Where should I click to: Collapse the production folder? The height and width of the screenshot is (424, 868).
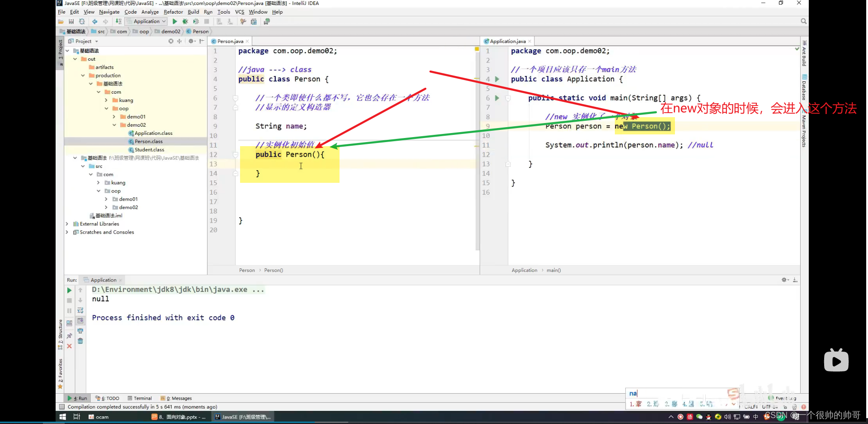click(83, 76)
